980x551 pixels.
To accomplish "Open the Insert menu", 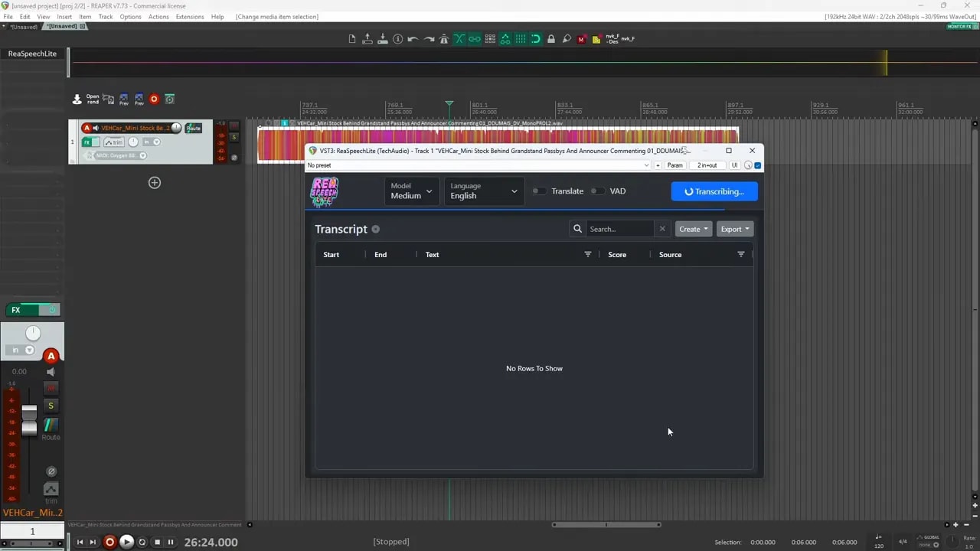I will [x=64, y=17].
